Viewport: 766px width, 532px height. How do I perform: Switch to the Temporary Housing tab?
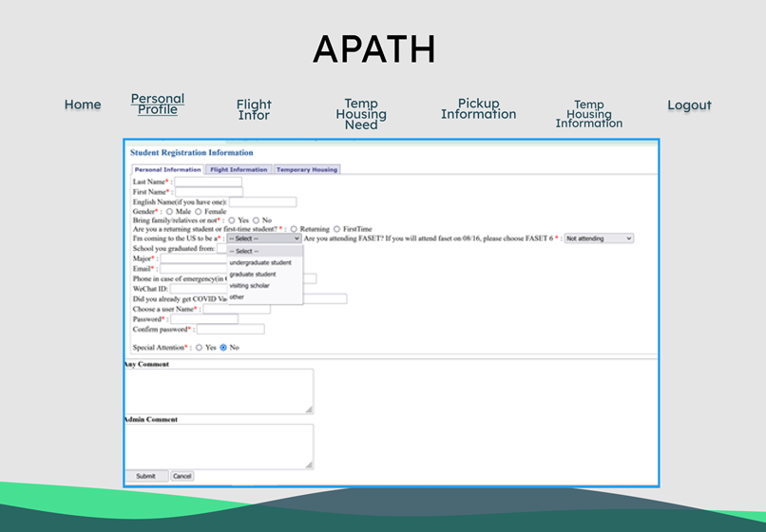coord(307,169)
